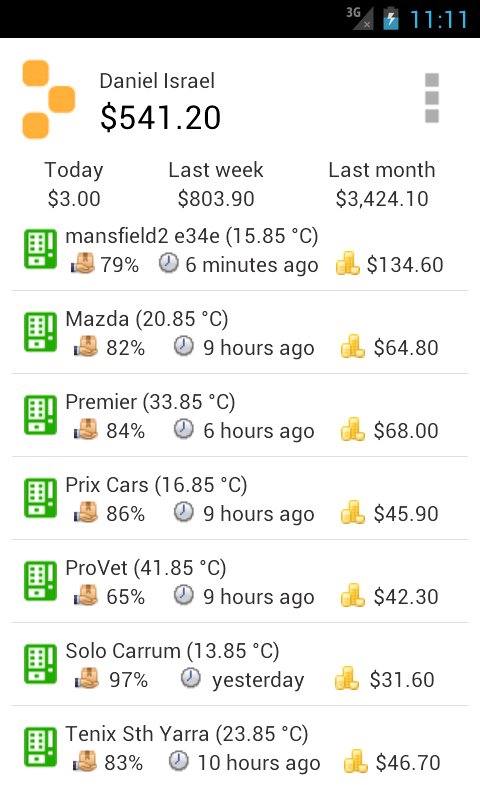Image resolution: width=480 pixels, height=800 pixels.
Task: Open the three-dot overflow menu
Action: pos(432,98)
